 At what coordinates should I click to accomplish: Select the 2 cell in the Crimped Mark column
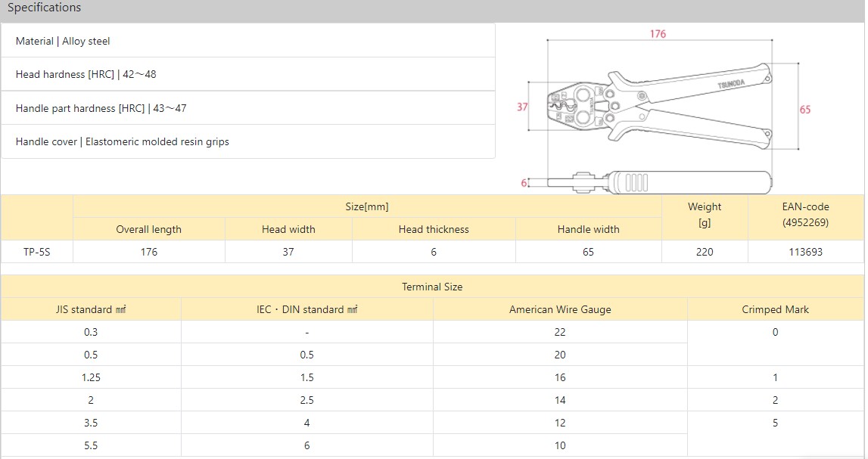[x=775, y=400]
